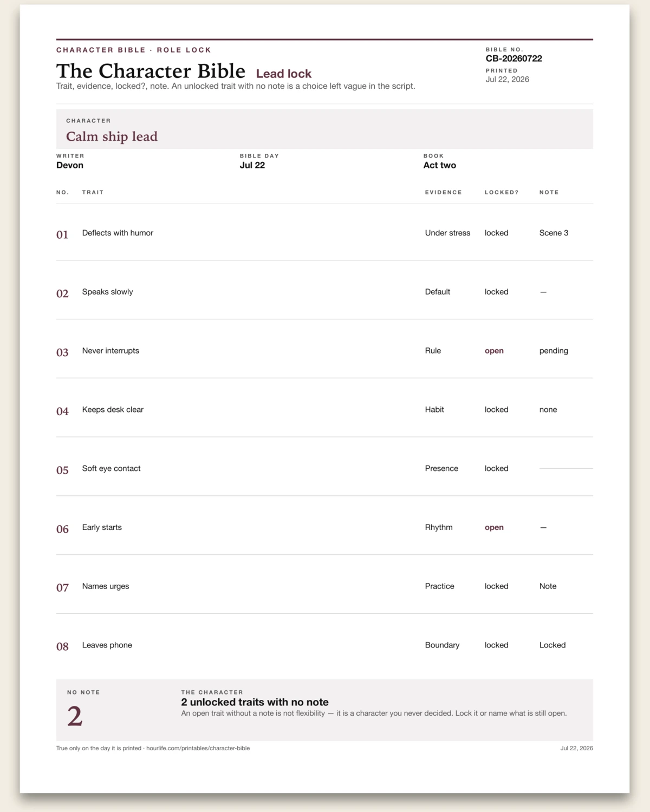Select the Speaks slowly trait row
The height and width of the screenshot is (812, 650).
click(324, 292)
